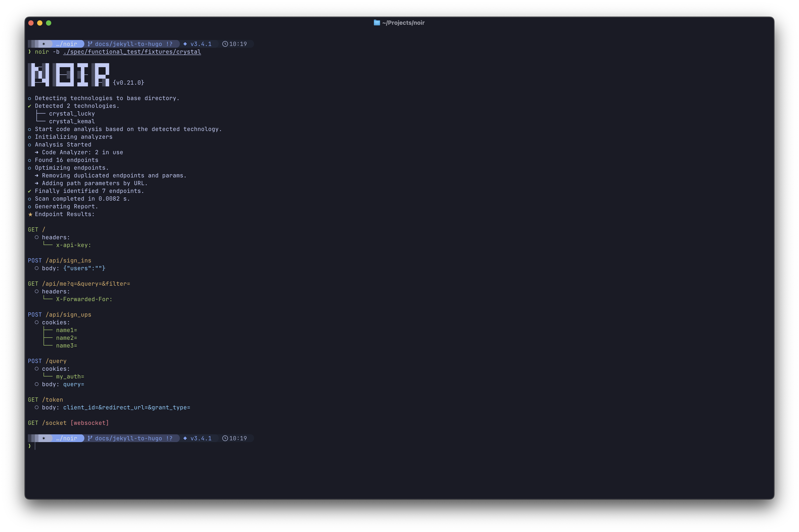
Task: Click the /socket path text
Action: pos(54,423)
